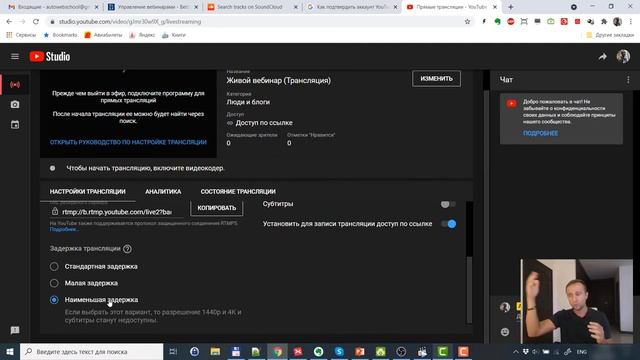
Task: Click the browser address bar
Action: (x=257, y=22)
